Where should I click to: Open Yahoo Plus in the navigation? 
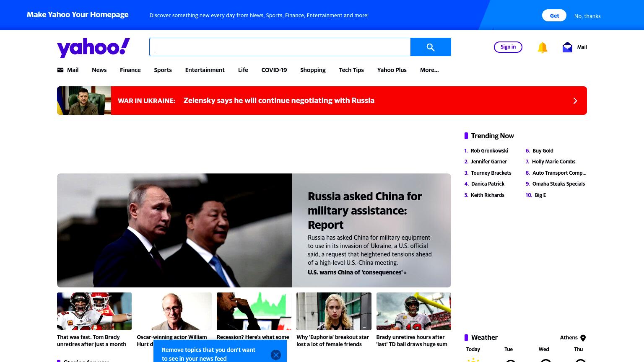coord(392,70)
